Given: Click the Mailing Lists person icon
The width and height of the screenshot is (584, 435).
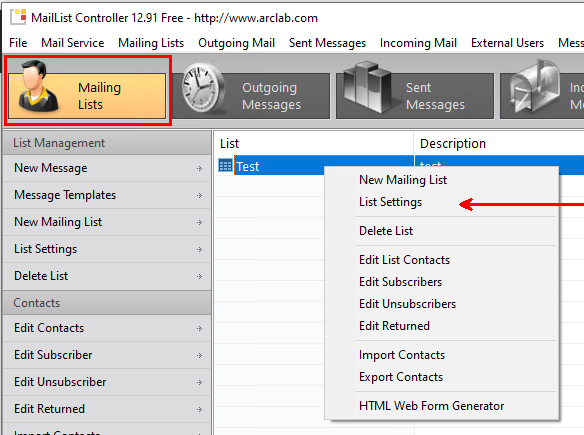Looking at the screenshot, I should (x=39, y=87).
